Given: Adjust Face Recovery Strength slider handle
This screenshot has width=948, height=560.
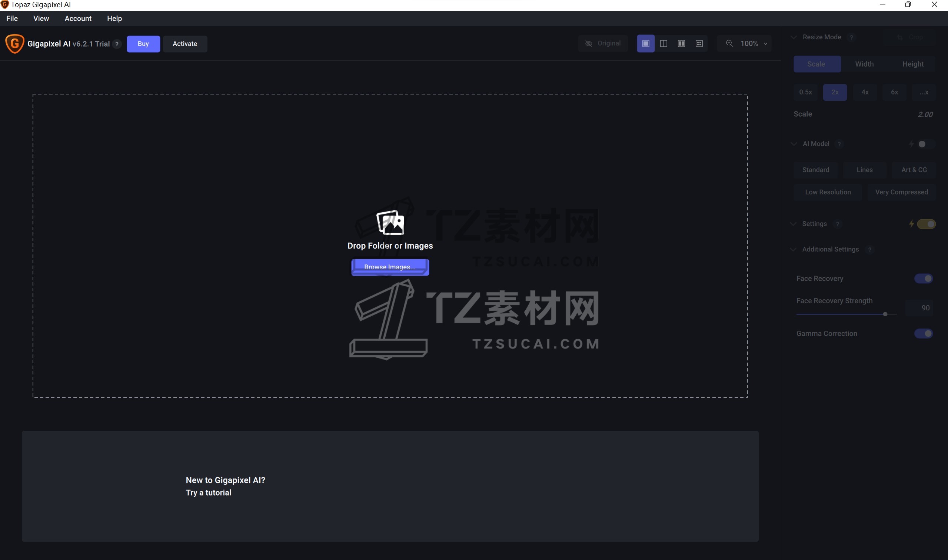Looking at the screenshot, I should coord(885,314).
